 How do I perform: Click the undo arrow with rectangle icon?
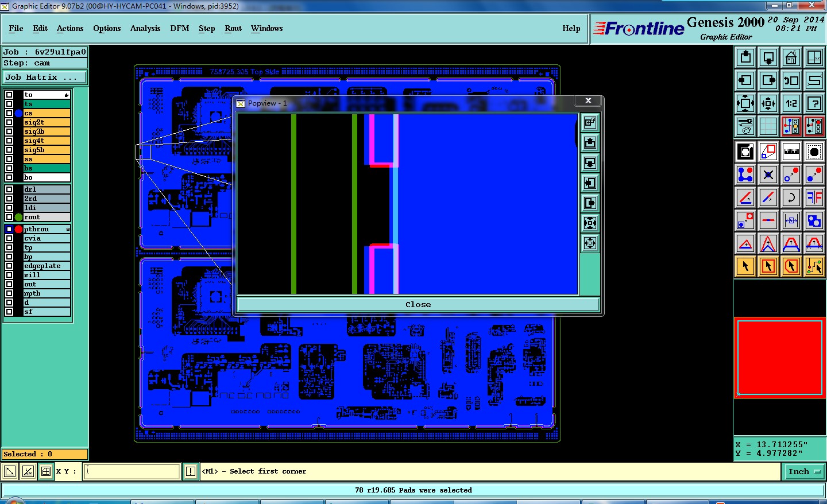(x=791, y=80)
